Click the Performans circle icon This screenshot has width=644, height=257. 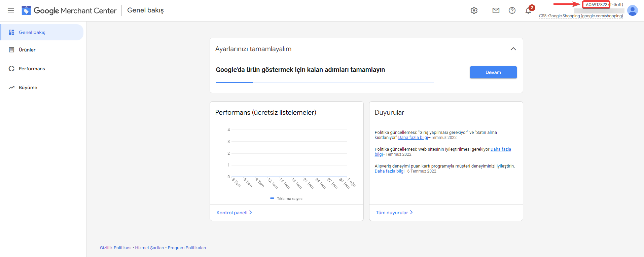click(11, 69)
